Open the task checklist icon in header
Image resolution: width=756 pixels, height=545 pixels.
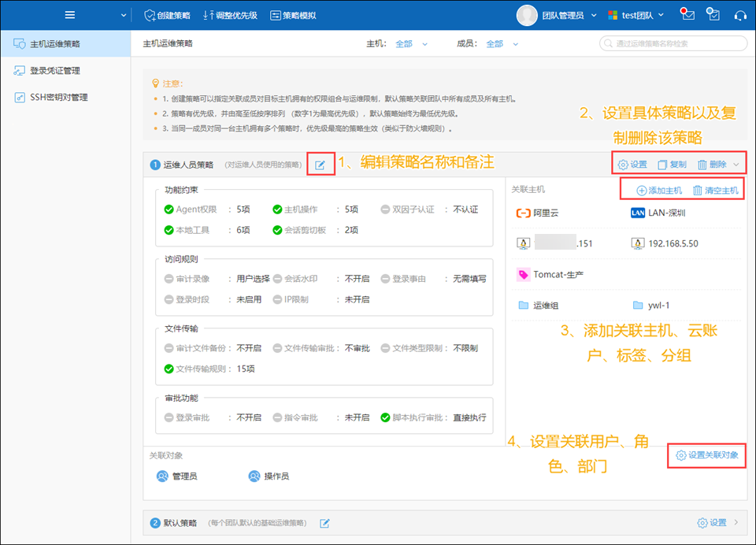(x=713, y=15)
